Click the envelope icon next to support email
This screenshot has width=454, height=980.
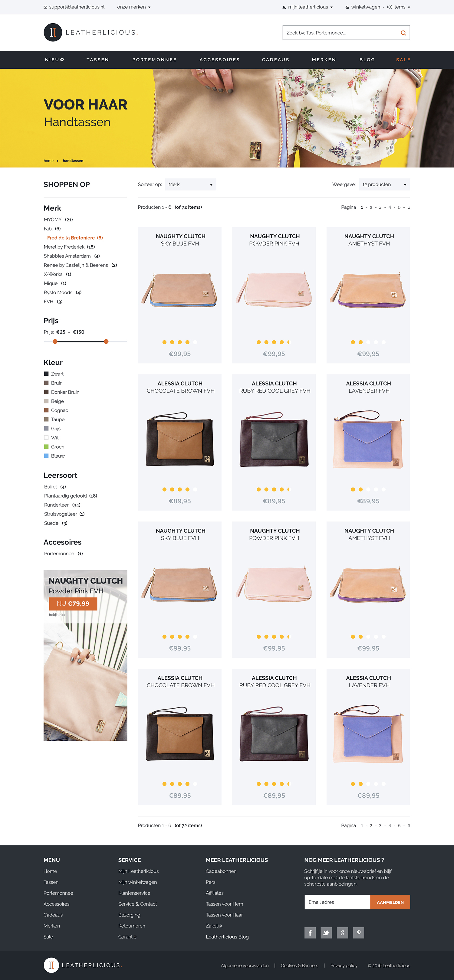(46, 7)
